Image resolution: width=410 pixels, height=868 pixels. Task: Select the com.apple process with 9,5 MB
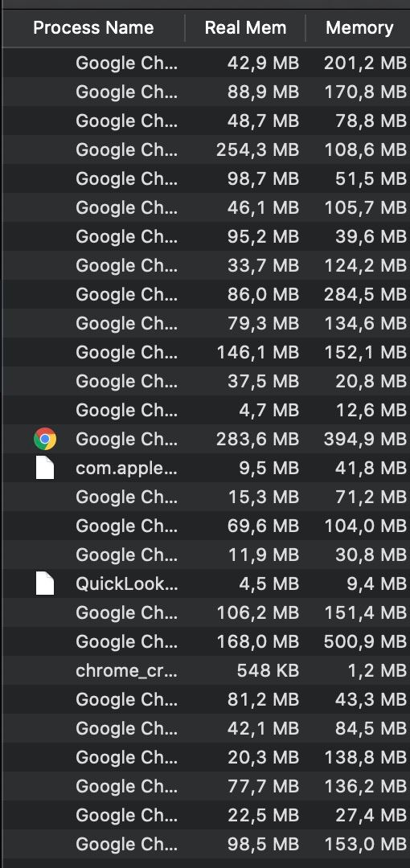pos(206,468)
